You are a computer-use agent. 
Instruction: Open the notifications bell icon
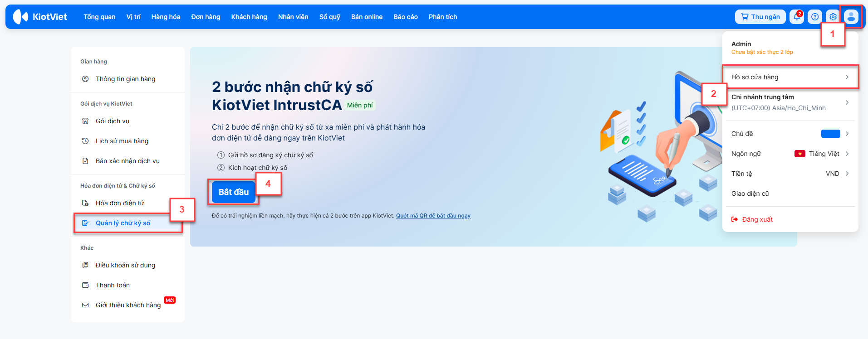(x=797, y=17)
